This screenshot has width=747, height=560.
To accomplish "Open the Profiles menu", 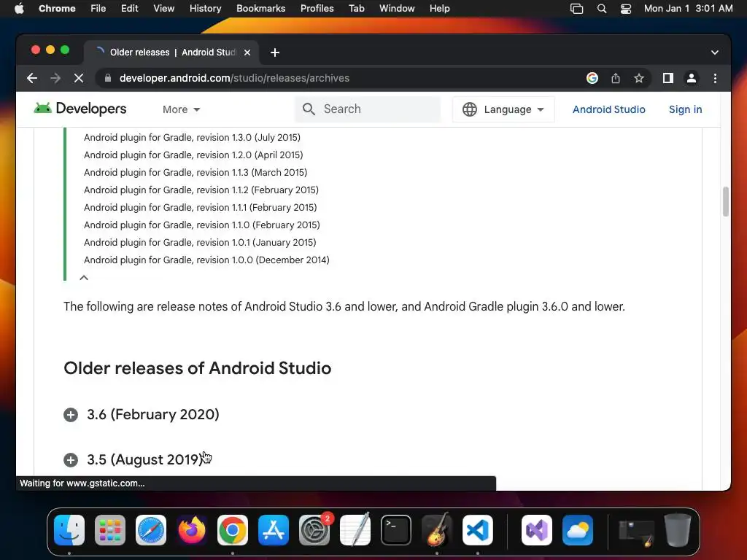I will [x=317, y=9].
